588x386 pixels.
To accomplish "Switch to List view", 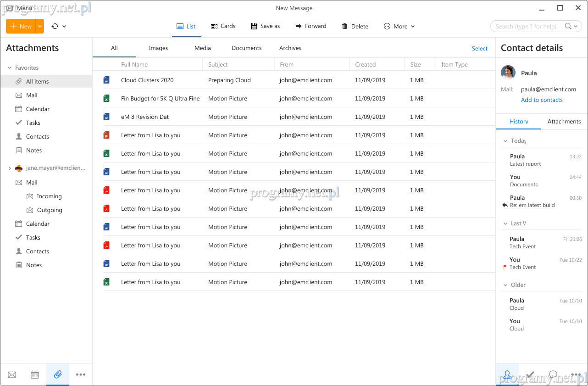I will (x=186, y=26).
